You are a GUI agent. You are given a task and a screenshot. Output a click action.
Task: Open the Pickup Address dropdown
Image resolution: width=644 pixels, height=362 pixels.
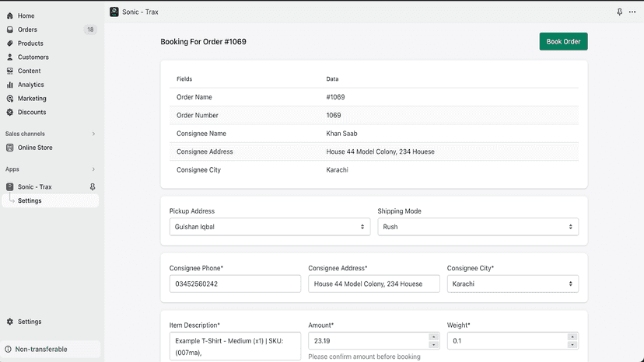pyautogui.click(x=270, y=227)
